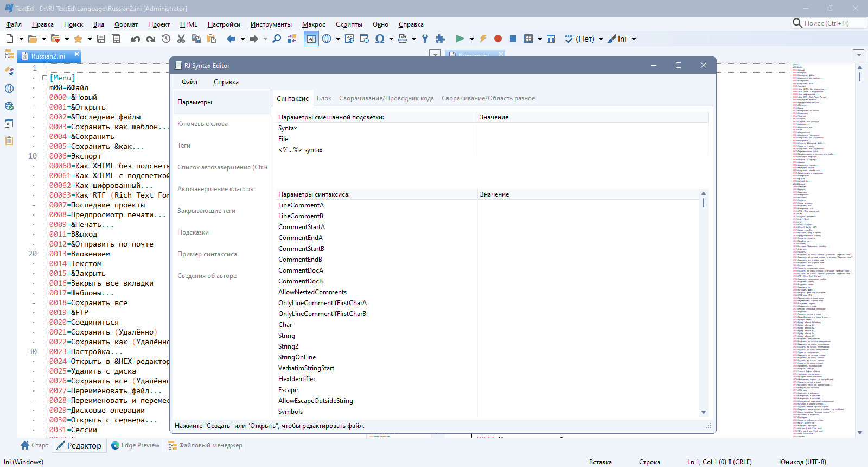Click the Поиск (Ctrl+H) search field
This screenshot has width=868, height=467.
829,23
